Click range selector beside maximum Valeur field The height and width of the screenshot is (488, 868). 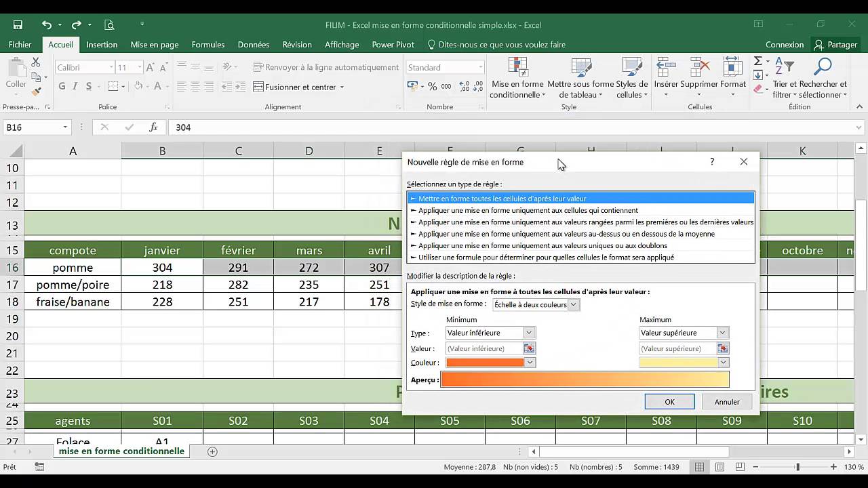click(723, 348)
